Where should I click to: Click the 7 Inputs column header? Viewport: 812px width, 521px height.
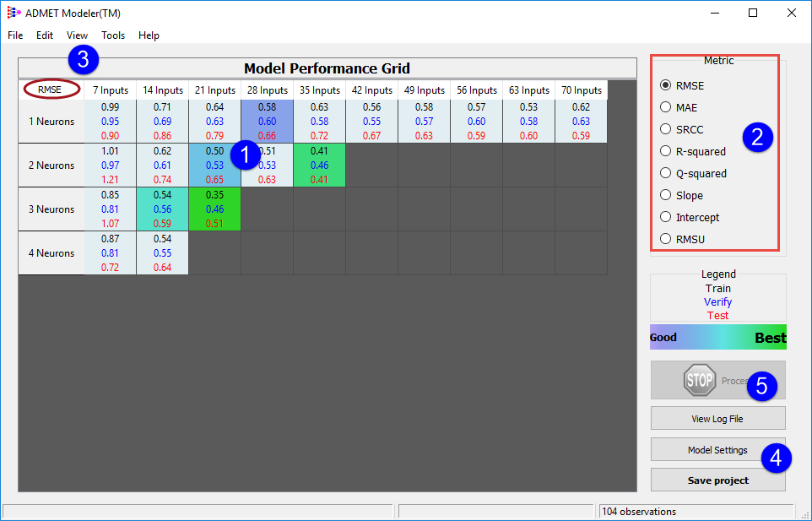pyautogui.click(x=111, y=90)
